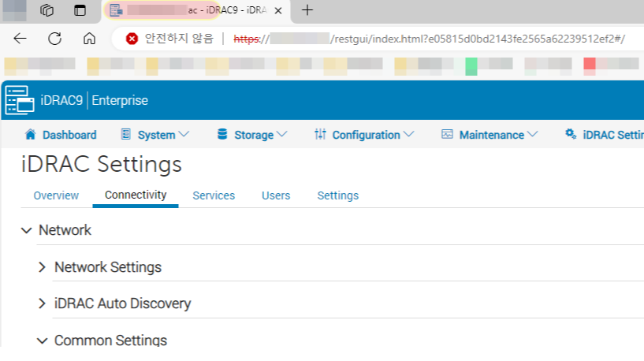Image resolution: width=644 pixels, height=361 pixels.
Task: Open the System dropdown menu
Action: (163, 135)
